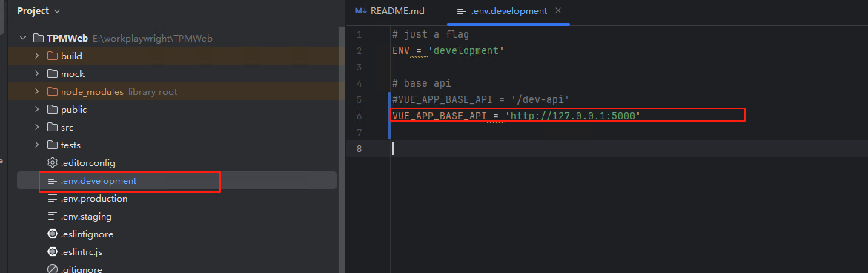Image resolution: width=868 pixels, height=273 pixels.
Task: Click the .eslintrc.js file icon
Action: pos(53,252)
